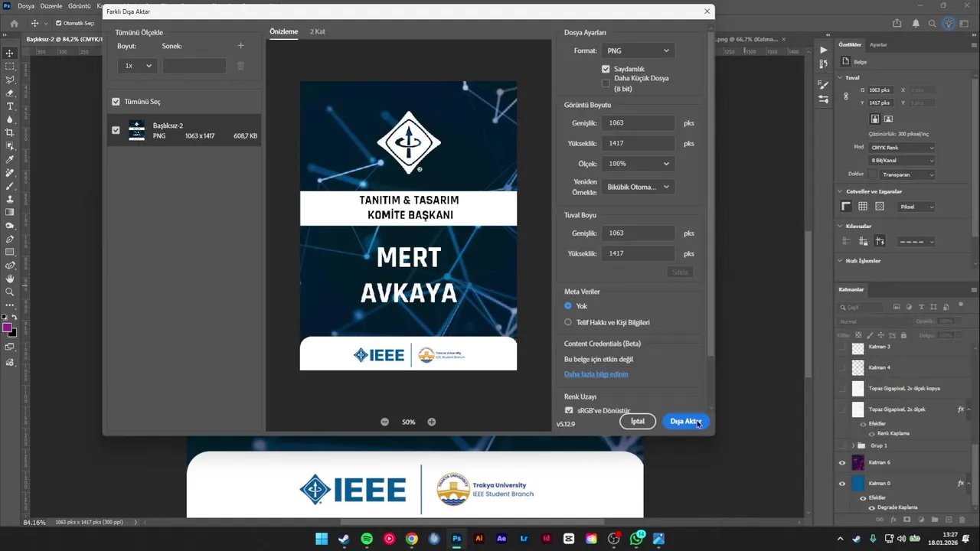Zoom in the export preview
This screenshot has width=980, height=551.
(x=432, y=422)
